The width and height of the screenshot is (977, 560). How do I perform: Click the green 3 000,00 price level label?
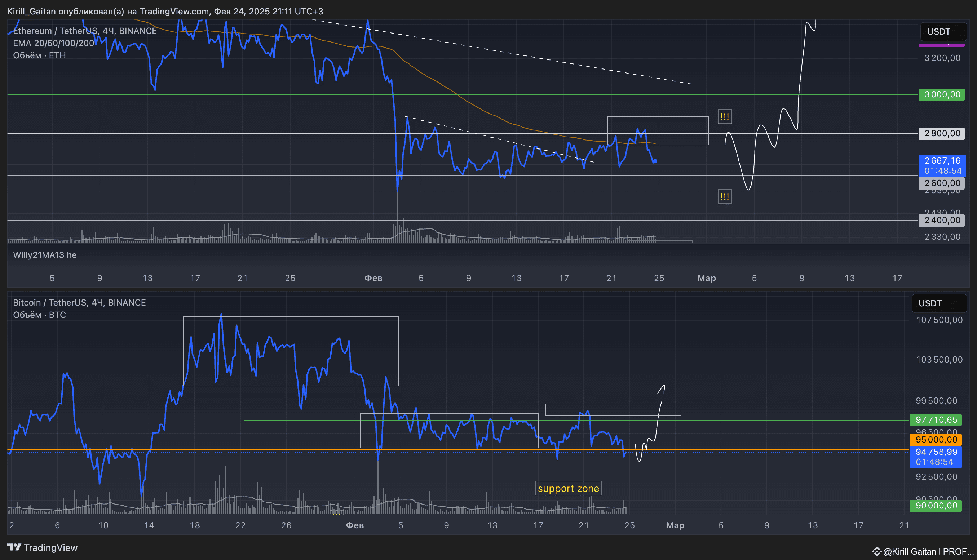tap(941, 95)
